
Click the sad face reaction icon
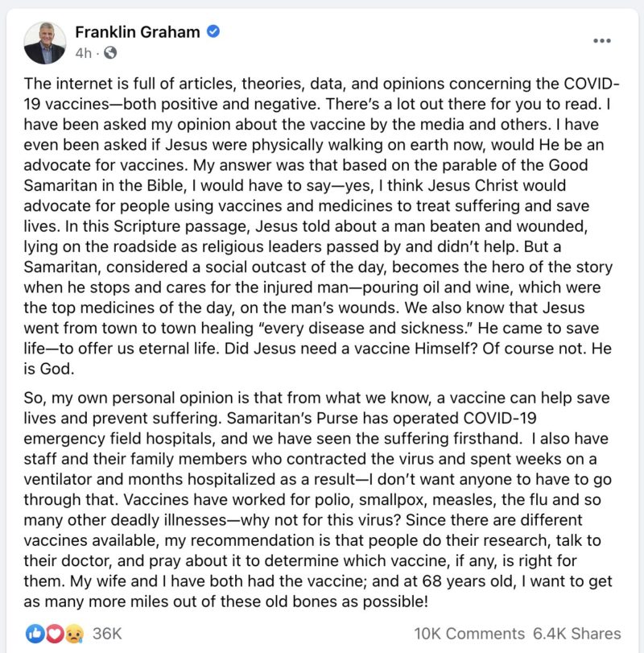(x=74, y=634)
